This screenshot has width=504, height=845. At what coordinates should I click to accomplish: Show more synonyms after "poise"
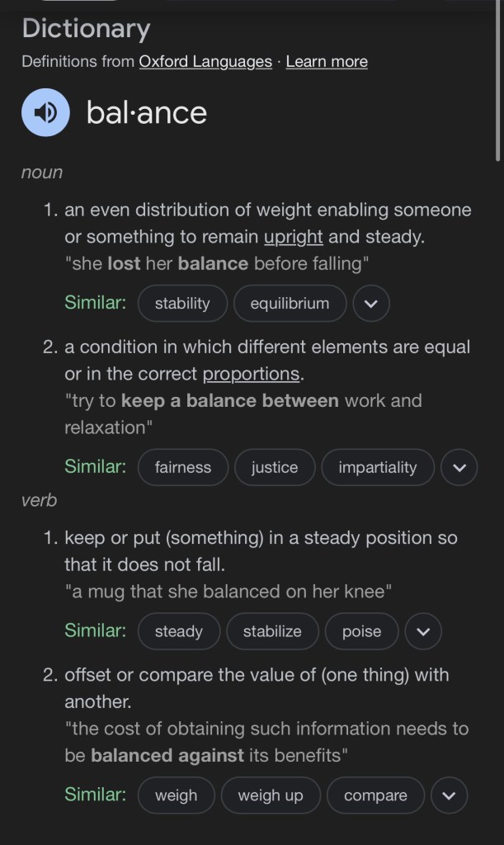tap(423, 632)
